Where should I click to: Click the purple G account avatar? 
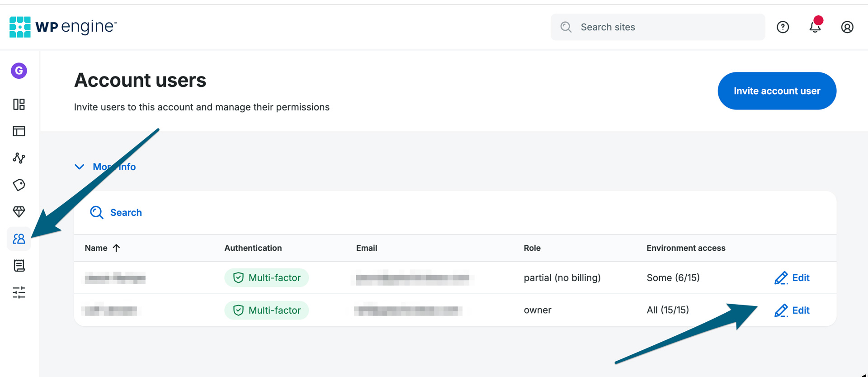click(x=19, y=71)
